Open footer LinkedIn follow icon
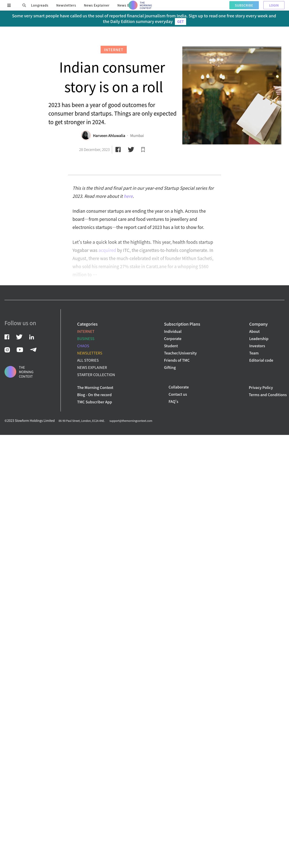This screenshot has width=289, height=868. click(32, 337)
